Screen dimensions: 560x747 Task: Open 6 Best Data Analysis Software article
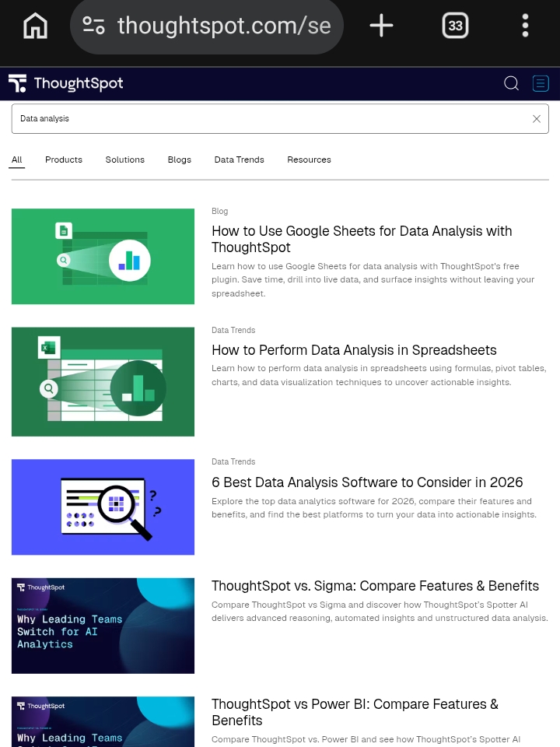coord(367,482)
